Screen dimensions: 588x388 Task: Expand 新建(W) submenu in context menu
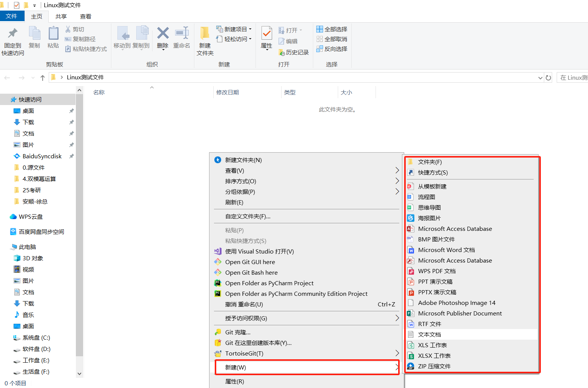(307, 367)
